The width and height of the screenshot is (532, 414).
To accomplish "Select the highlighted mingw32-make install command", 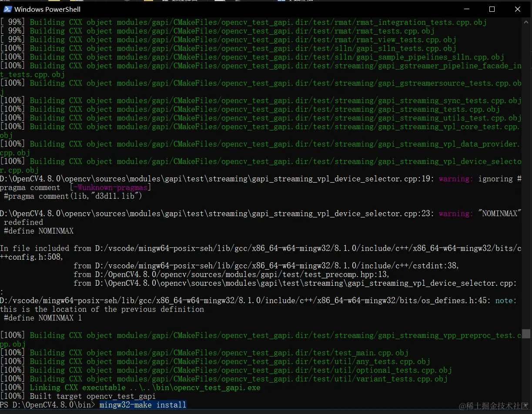I will tap(143, 405).
